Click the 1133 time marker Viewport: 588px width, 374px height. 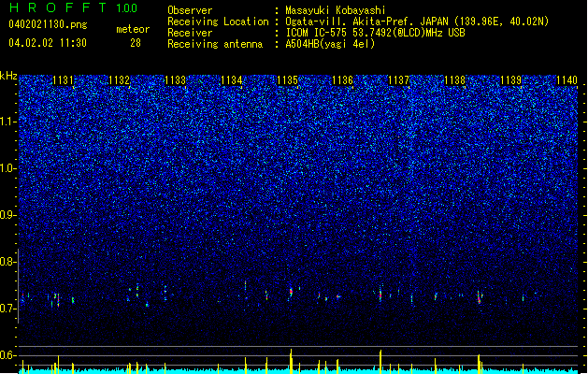coord(175,79)
